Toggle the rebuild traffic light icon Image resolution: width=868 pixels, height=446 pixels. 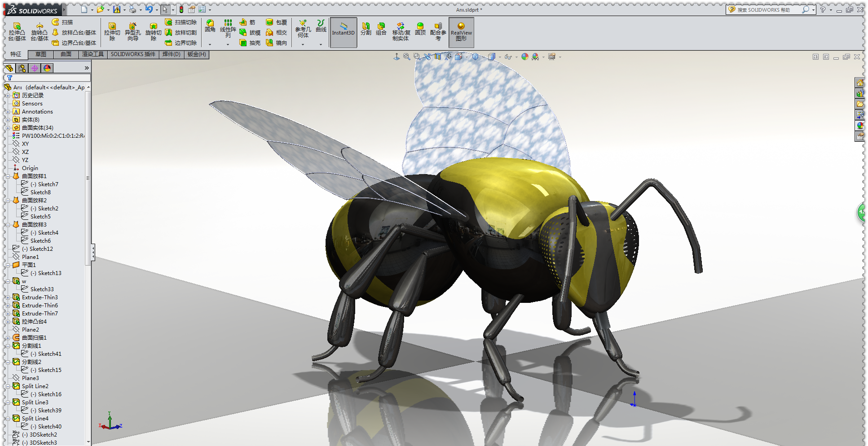coord(181,9)
